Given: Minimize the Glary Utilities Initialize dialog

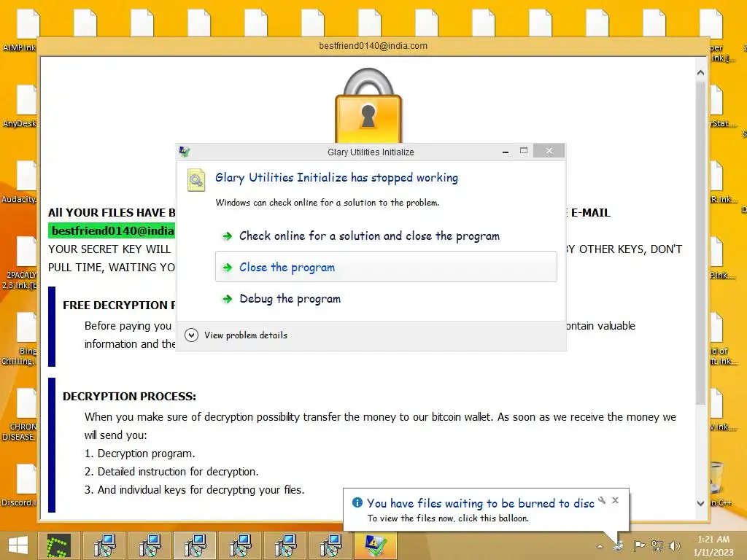Looking at the screenshot, I should [x=506, y=152].
